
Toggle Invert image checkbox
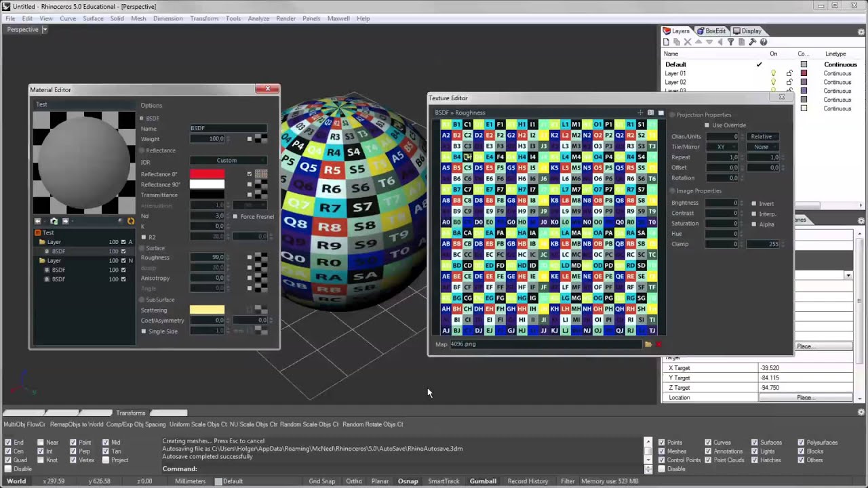[x=753, y=203]
